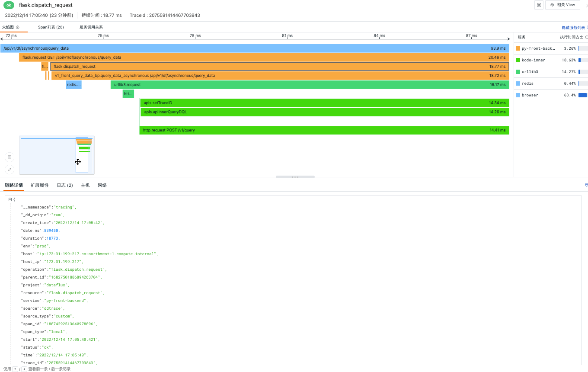
Task: Click the 隐藏服务列表 link
Action: pyautogui.click(x=573, y=27)
